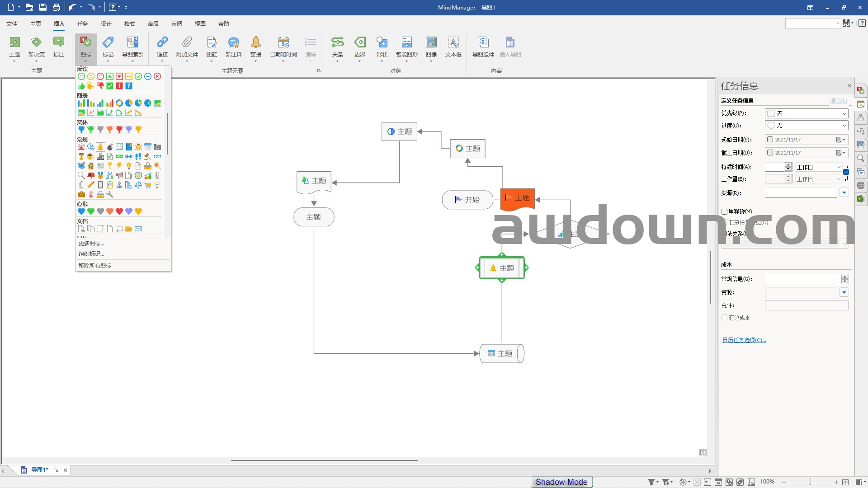Click the 文本框 text box icon
Screen dimensions: 868x488
tap(453, 42)
